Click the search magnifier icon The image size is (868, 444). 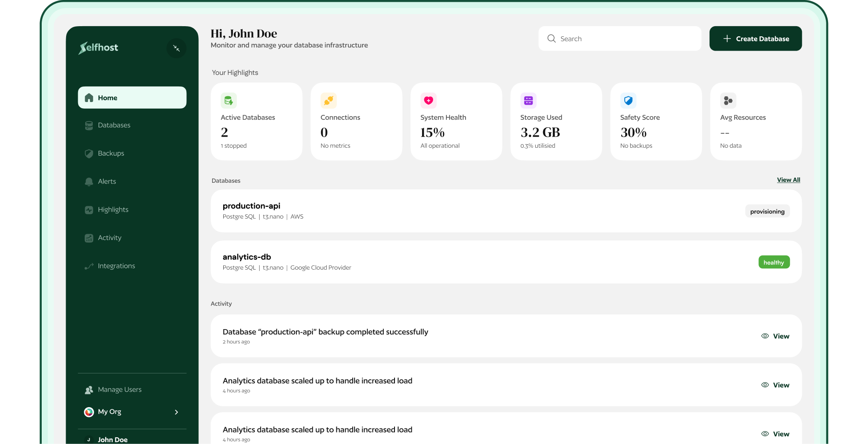point(551,39)
